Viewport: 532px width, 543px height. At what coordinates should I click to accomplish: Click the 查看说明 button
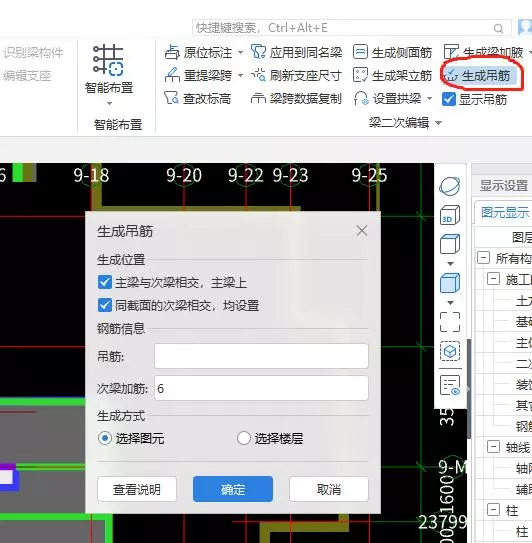point(137,489)
